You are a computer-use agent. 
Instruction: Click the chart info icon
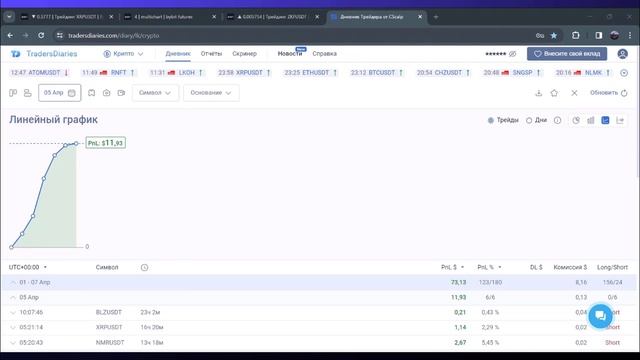point(558,120)
